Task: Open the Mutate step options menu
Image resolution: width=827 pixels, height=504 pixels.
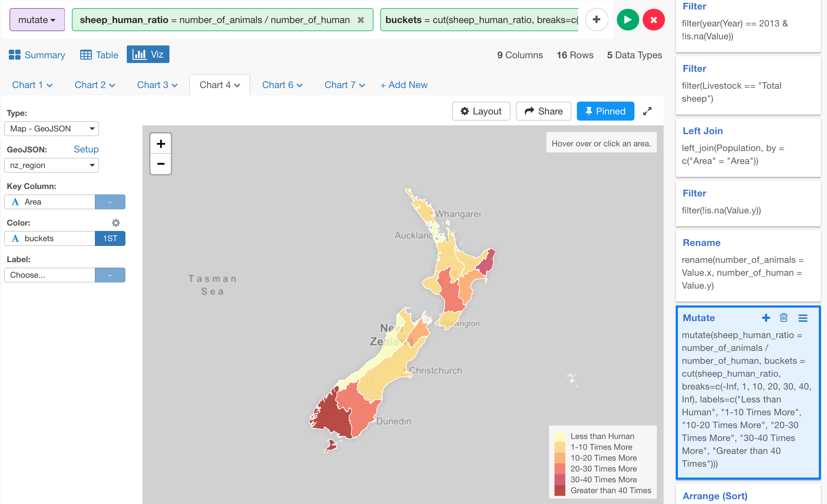Action: click(803, 318)
